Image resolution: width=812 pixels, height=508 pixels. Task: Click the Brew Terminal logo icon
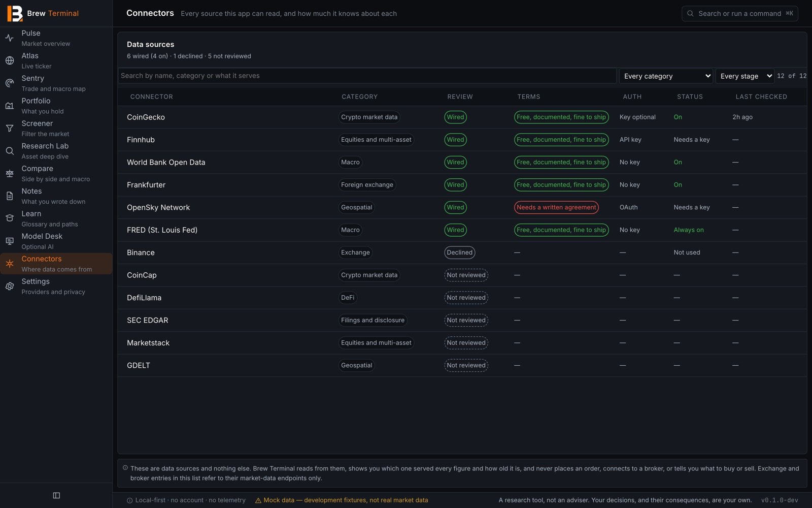15,14
